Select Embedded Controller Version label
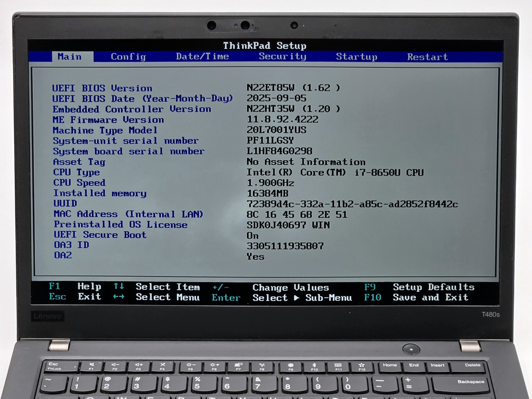 point(132,109)
